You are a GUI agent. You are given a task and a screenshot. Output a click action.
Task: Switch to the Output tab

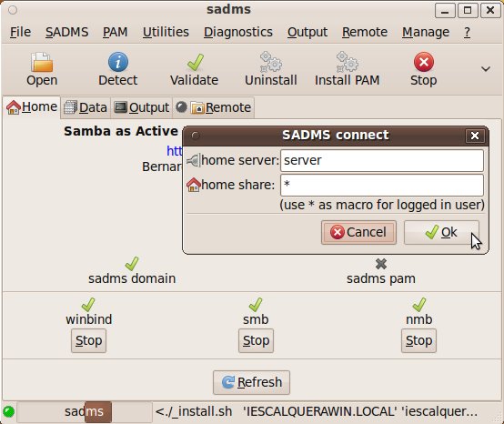click(141, 107)
